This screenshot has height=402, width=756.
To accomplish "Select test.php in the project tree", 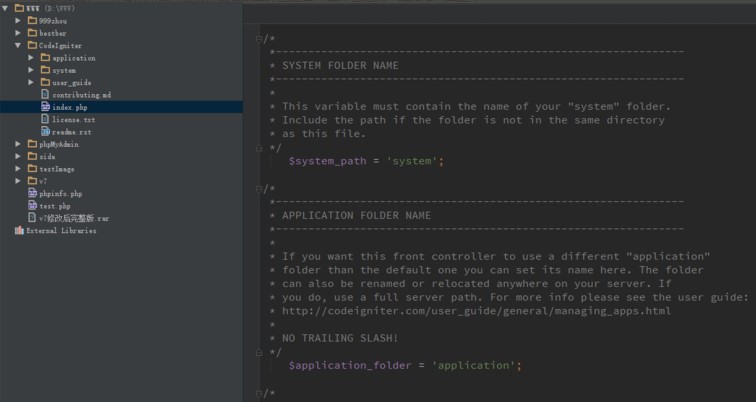I will pyautogui.click(x=54, y=205).
